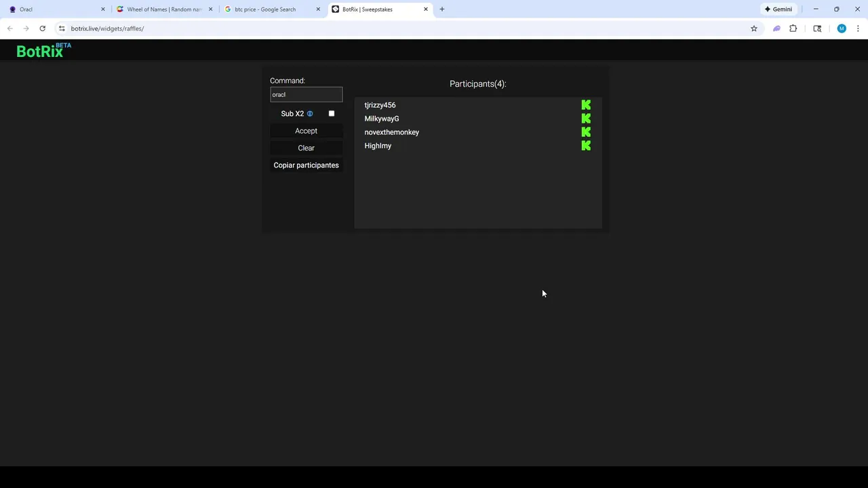This screenshot has width=868, height=488.
Task: Select the BotRix Sweepstakes tab
Action: [x=380, y=9]
